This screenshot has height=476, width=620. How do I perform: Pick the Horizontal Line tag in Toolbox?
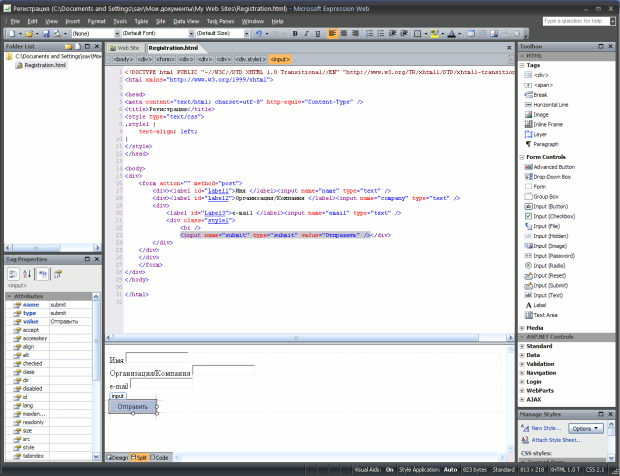[x=551, y=105]
